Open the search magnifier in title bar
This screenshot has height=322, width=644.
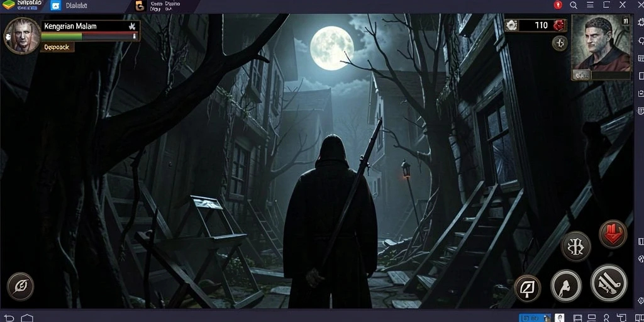(x=574, y=5)
